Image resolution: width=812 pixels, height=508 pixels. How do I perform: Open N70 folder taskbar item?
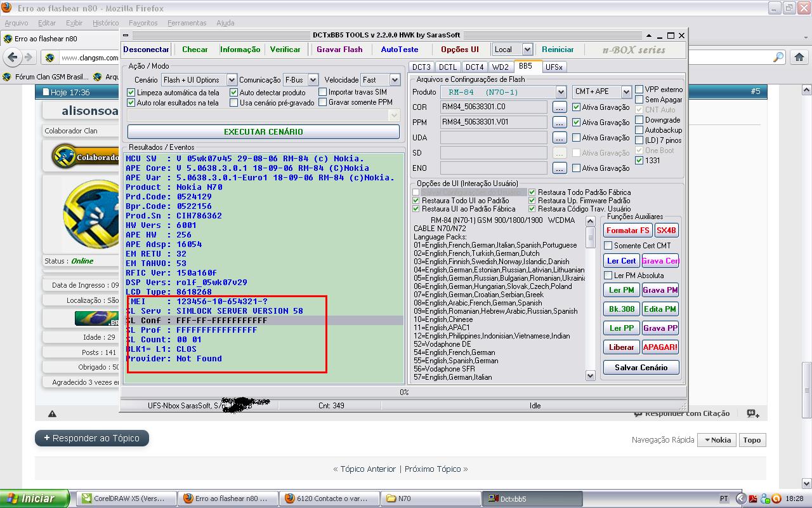click(431, 498)
